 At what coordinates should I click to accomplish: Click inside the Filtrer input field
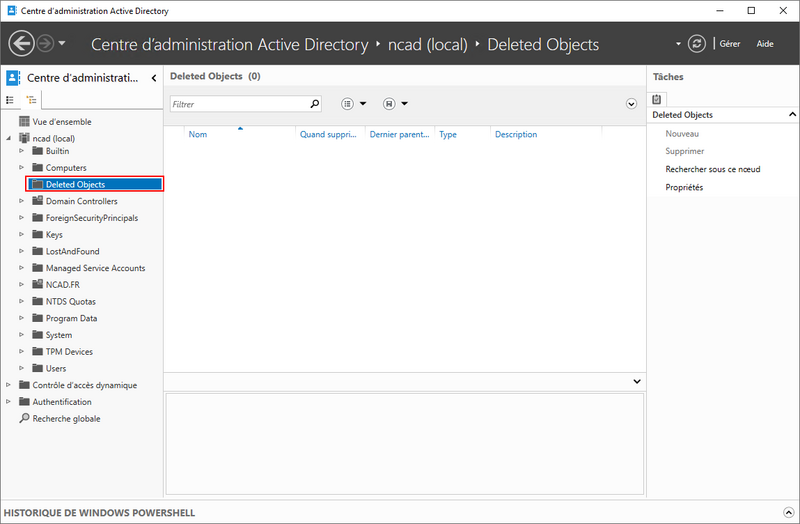pos(238,103)
